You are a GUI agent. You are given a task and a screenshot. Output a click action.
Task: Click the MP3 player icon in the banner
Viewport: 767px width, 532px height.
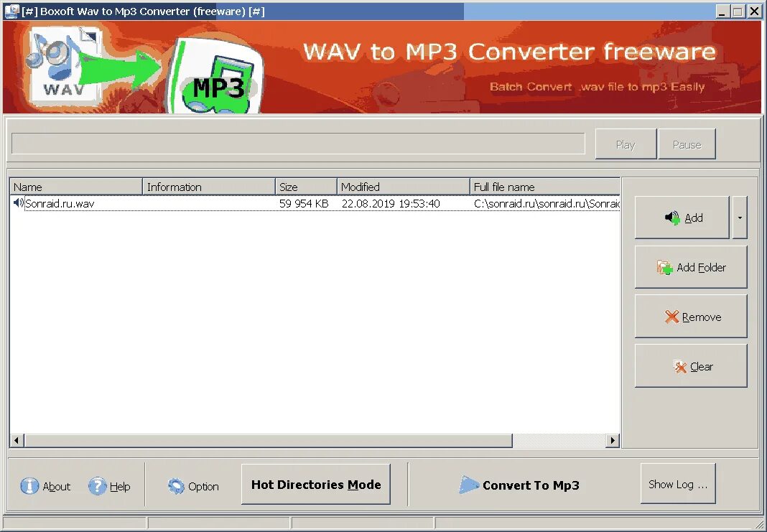tap(215, 75)
